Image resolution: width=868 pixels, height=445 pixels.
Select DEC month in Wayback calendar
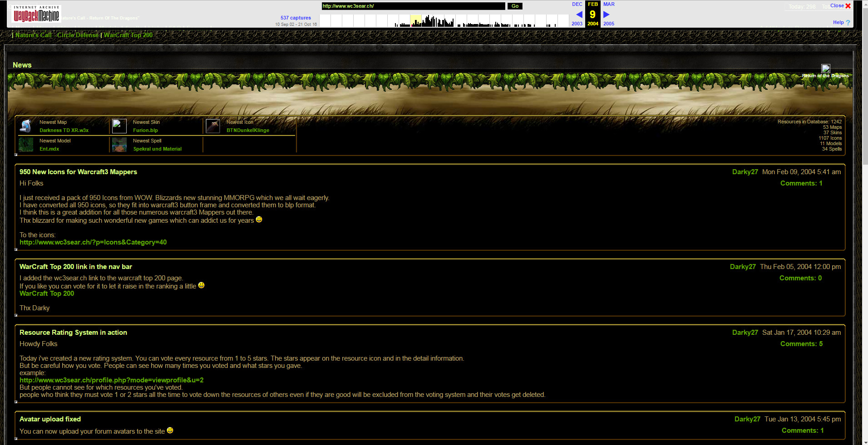[x=577, y=4]
